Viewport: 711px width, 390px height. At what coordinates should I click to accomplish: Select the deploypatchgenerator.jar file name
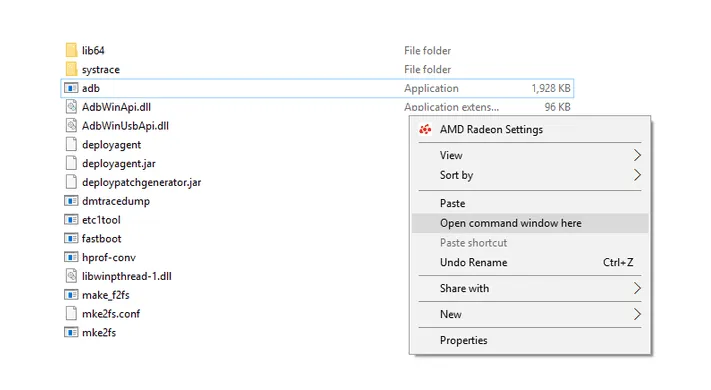141,183
